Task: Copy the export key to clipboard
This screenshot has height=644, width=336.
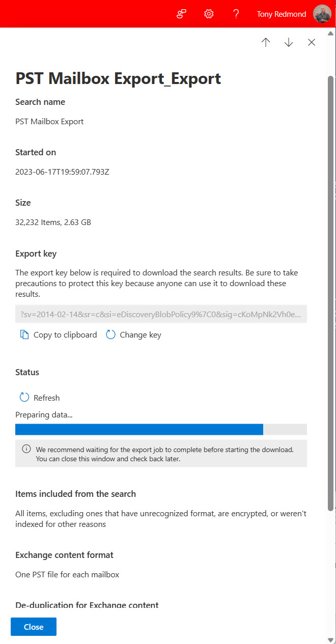Action: point(63,334)
